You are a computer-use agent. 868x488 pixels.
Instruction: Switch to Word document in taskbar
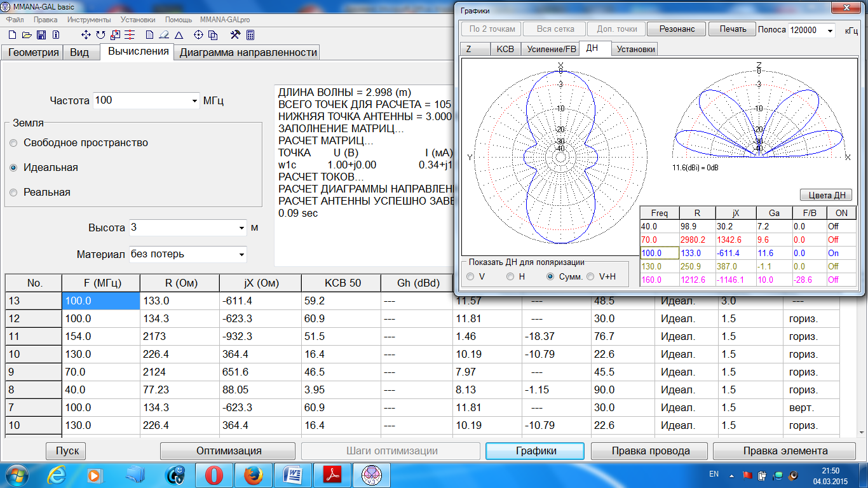(294, 475)
